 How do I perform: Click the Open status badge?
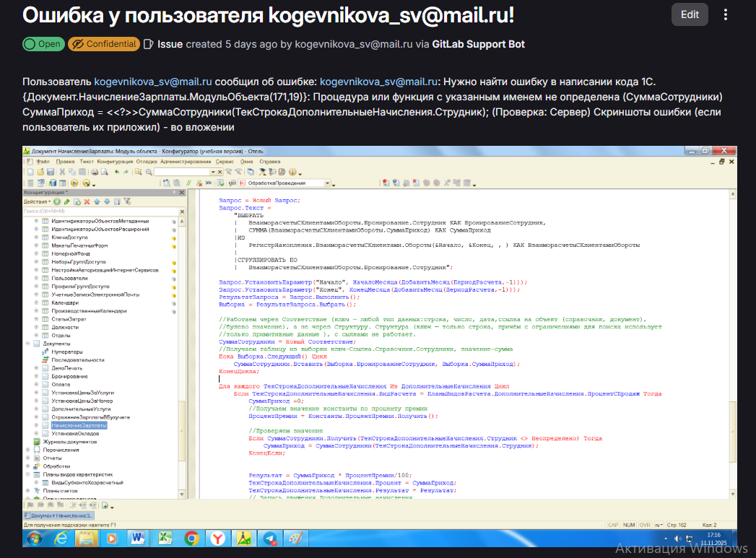click(x=43, y=44)
